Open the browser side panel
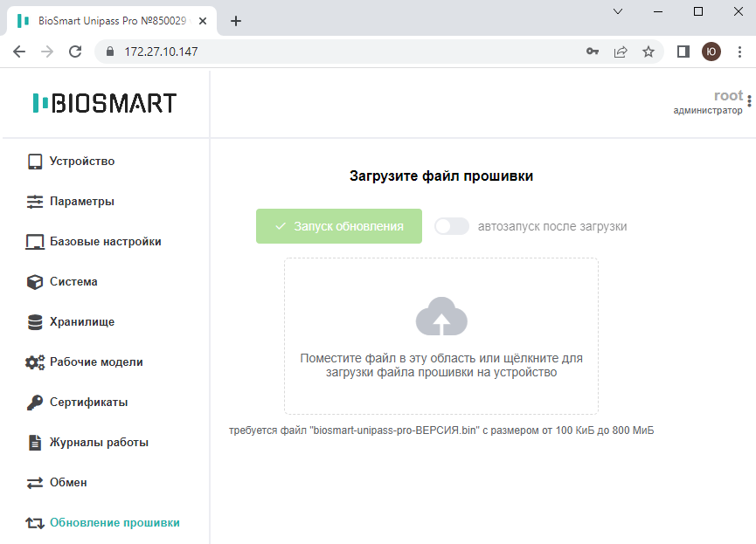756x544 pixels. [x=683, y=52]
